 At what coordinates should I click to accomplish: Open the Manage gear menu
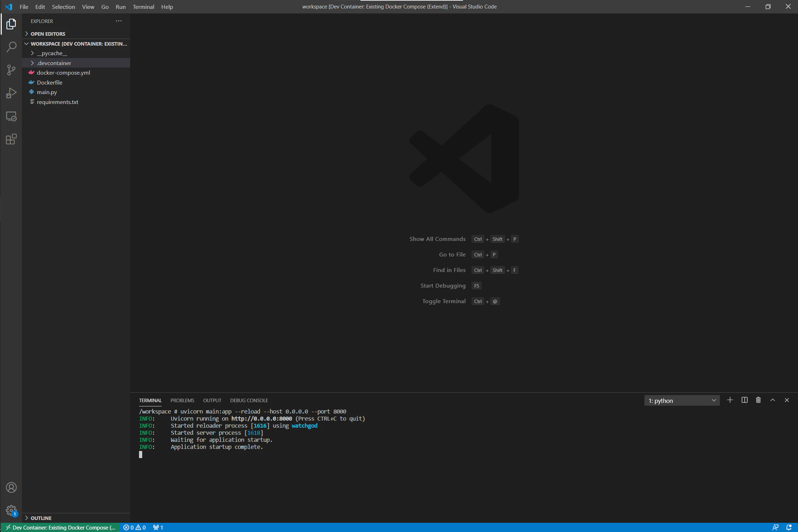tap(11, 510)
